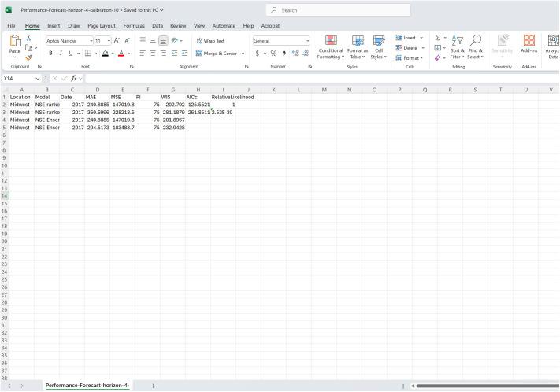The height and width of the screenshot is (392, 560).
Task: Click the red font color swatch
Action: pos(121,54)
